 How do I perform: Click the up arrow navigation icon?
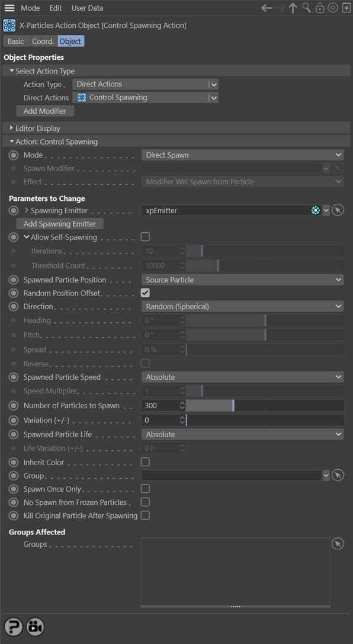pos(293,8)
